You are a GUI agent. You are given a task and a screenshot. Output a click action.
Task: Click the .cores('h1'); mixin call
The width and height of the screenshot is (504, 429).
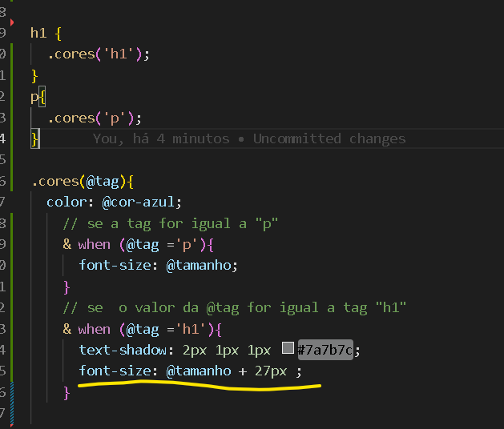(x=99, y=54)
